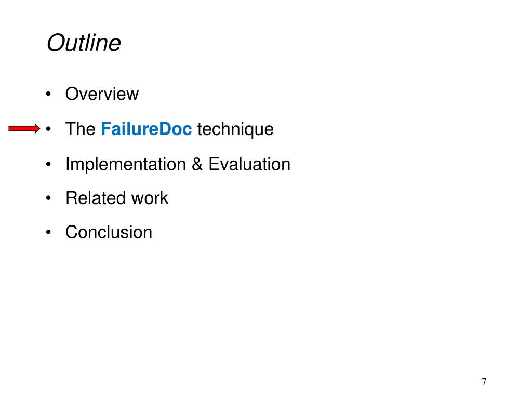Image resolution: width=532 pixels, height=399 pixels.
Task: Click the red arrow pointing at FailureDoc
Action: pyautogui.click(x=24, y=129)
